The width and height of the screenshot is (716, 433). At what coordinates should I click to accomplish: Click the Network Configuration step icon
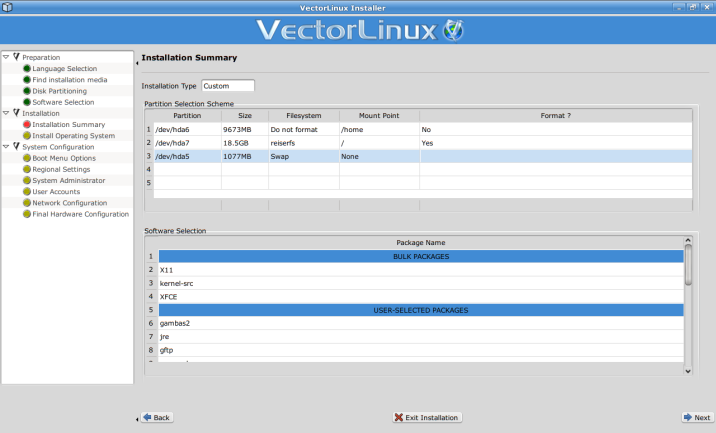pos(27,203)
